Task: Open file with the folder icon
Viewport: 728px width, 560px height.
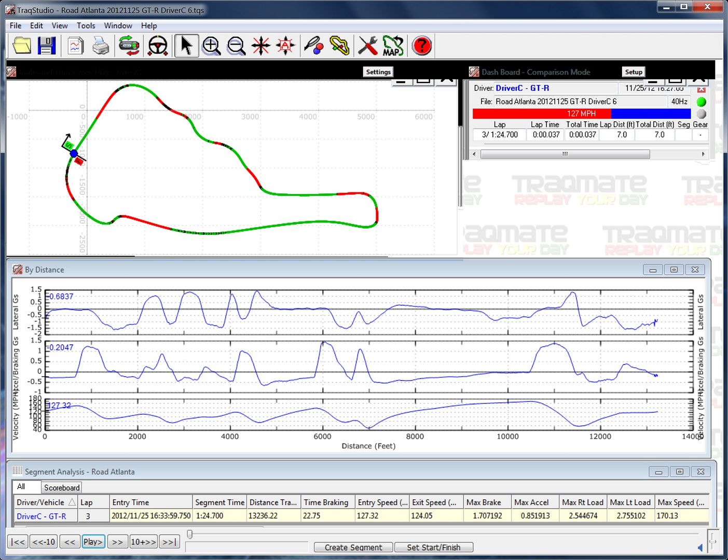Action: pyautogui.click(x=22, y=46)
